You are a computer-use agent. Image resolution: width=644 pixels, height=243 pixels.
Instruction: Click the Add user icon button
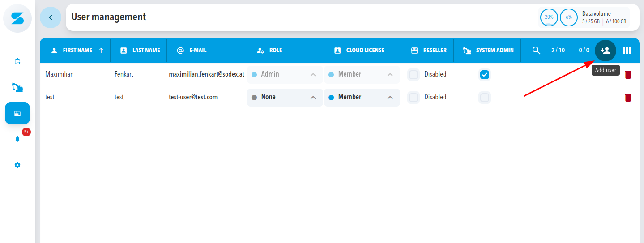(606, 51)
